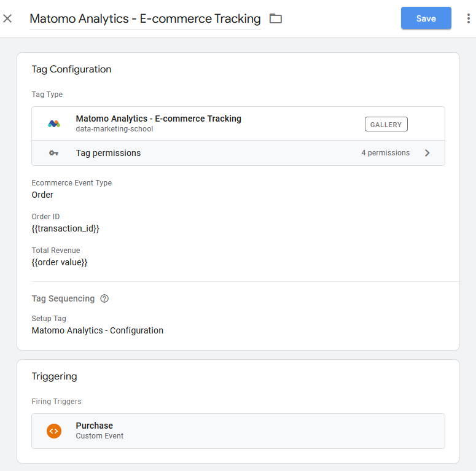
Task: Click the '4 permissions' label
Action: tap(385, 153)
